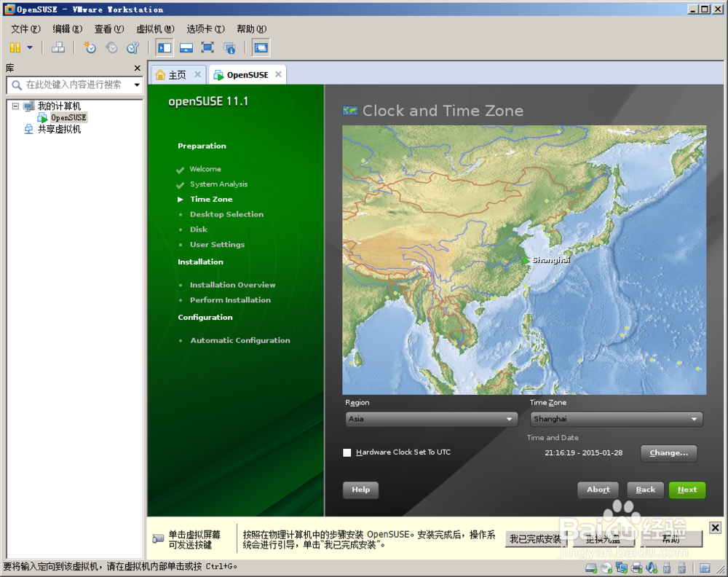
Task: Open the Region dropdown showing Asia
Action: pos(431,419)
